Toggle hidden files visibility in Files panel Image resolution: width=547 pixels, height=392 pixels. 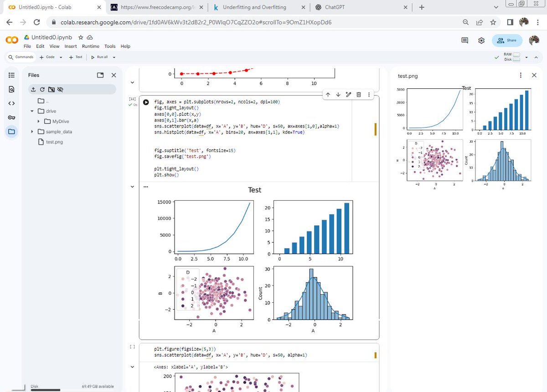(x=61, y=89)
